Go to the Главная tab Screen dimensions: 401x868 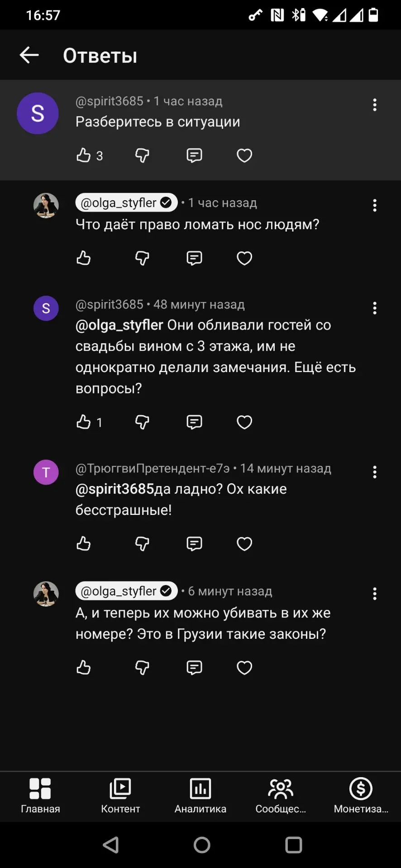(x=40, y=796)
